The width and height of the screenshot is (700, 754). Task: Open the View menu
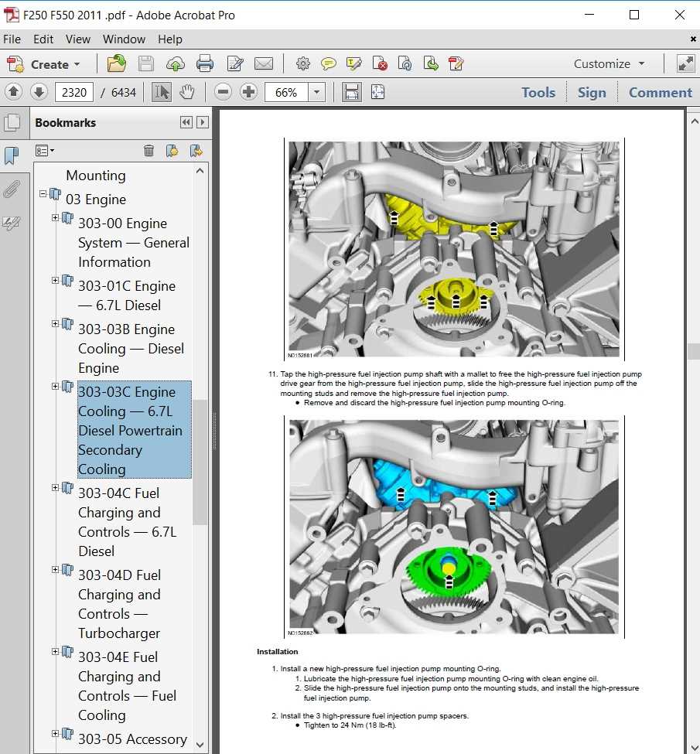[x=78, y=39]
